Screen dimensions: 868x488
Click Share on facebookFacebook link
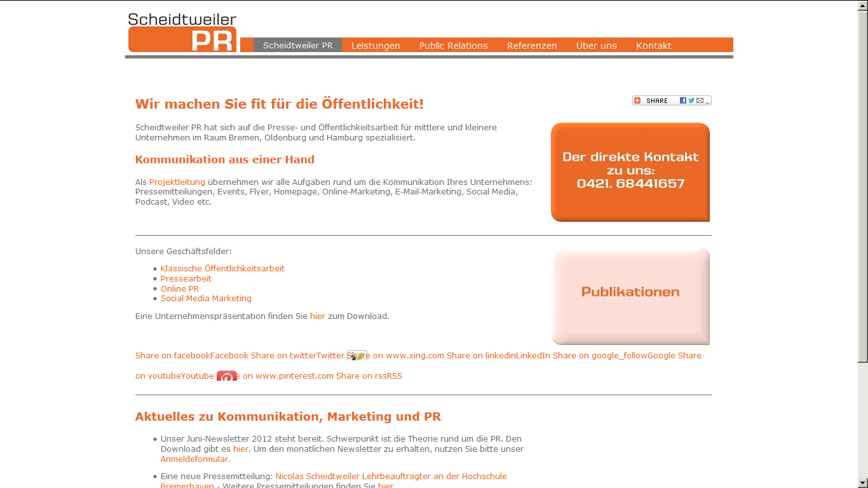tap(192, 355)
